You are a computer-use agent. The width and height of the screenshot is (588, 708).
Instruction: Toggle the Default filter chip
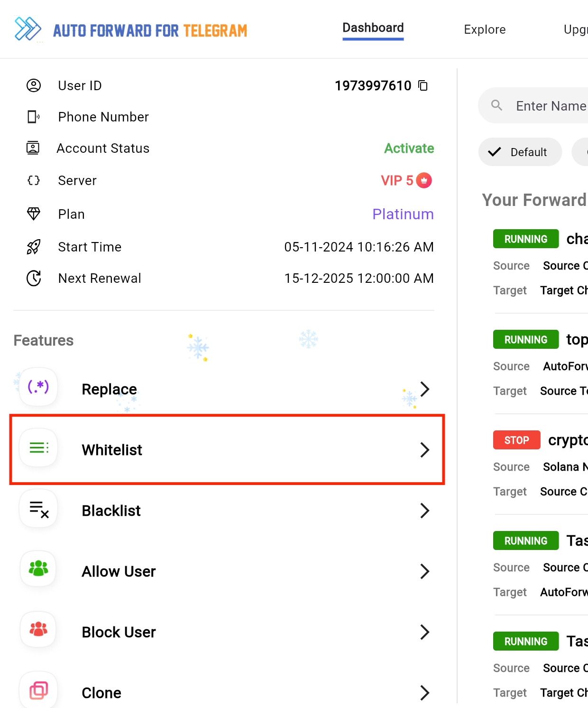pyautogui.click(x=520, y=152)
